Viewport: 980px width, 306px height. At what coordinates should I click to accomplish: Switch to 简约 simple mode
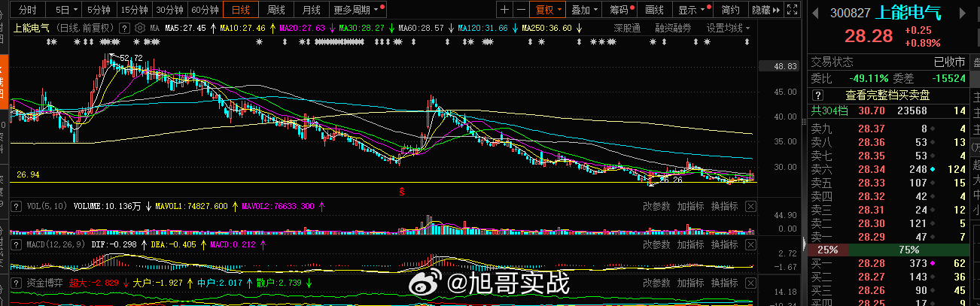click(x=729, y=10)
